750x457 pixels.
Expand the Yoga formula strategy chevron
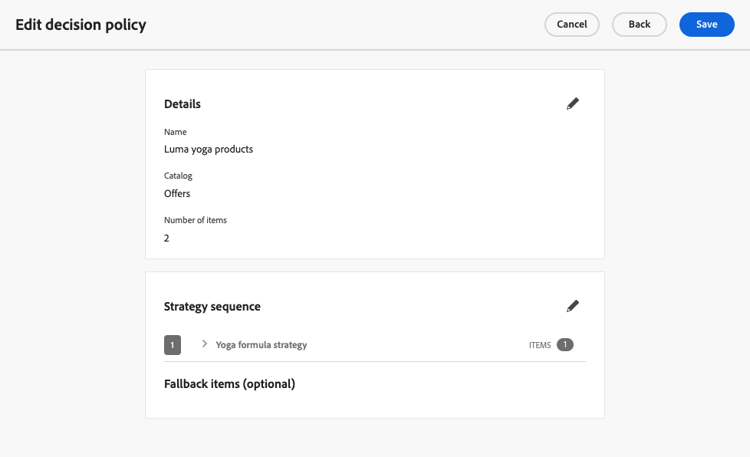tap(204, 344)
